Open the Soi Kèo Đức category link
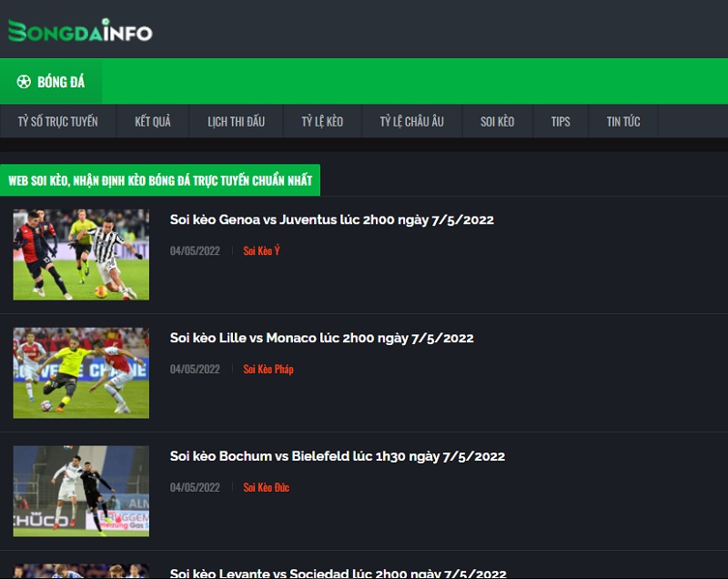Viewport: 728px width, 579px height. [266, 488]
